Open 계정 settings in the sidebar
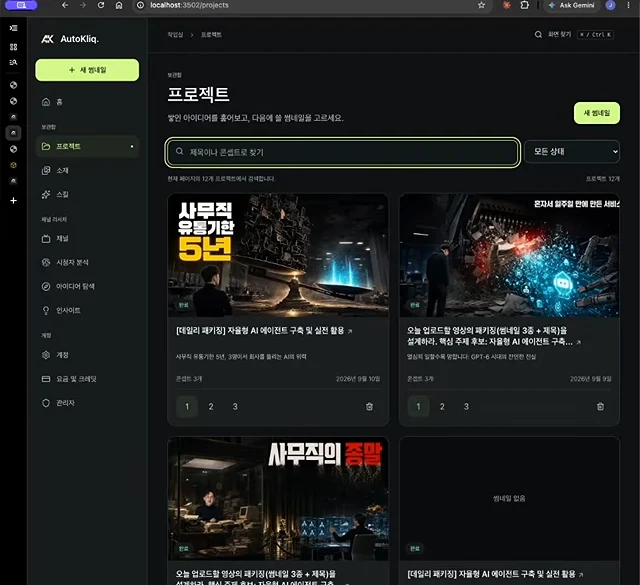This screenshot has width=640, height=585. [x=87, y=355]
